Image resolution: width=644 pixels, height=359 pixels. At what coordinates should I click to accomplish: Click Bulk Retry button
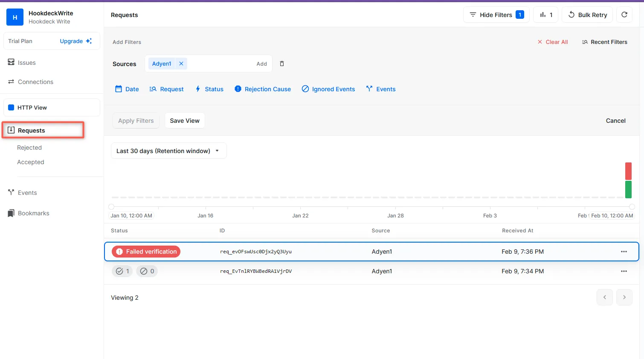pyautogui.click(x=587, y=15)
